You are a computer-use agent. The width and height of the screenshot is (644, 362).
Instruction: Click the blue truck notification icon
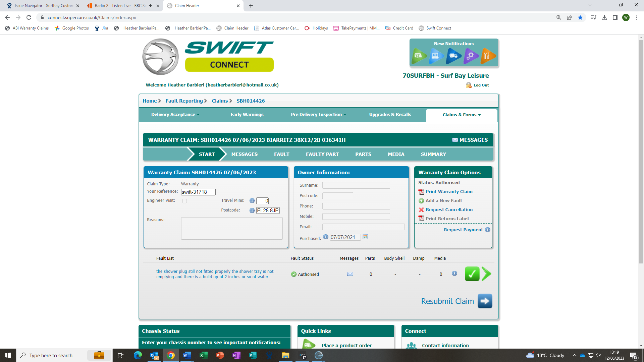pyautogui.click(x=453, y=56)
